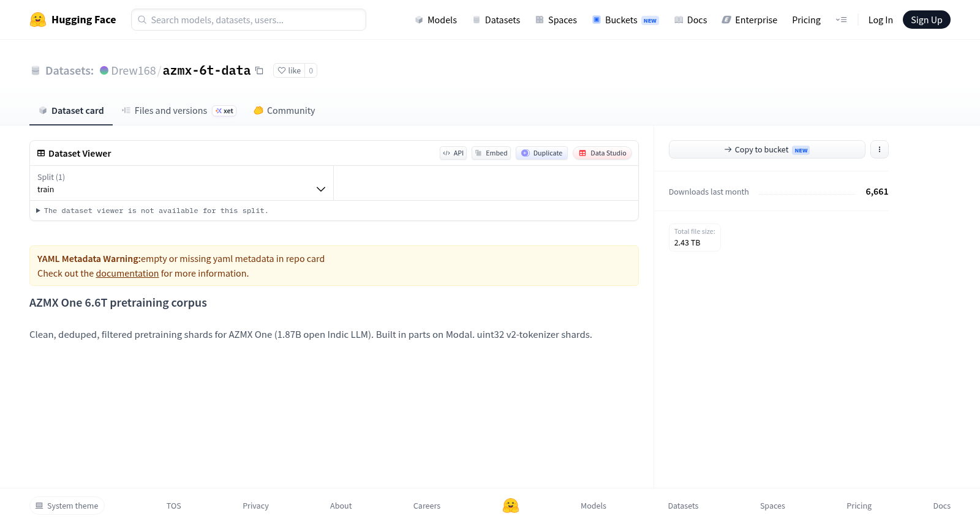The height and width of the screenshot is (527, 980).
Task: Open the Split train dropdown
Action: (181, 183)
